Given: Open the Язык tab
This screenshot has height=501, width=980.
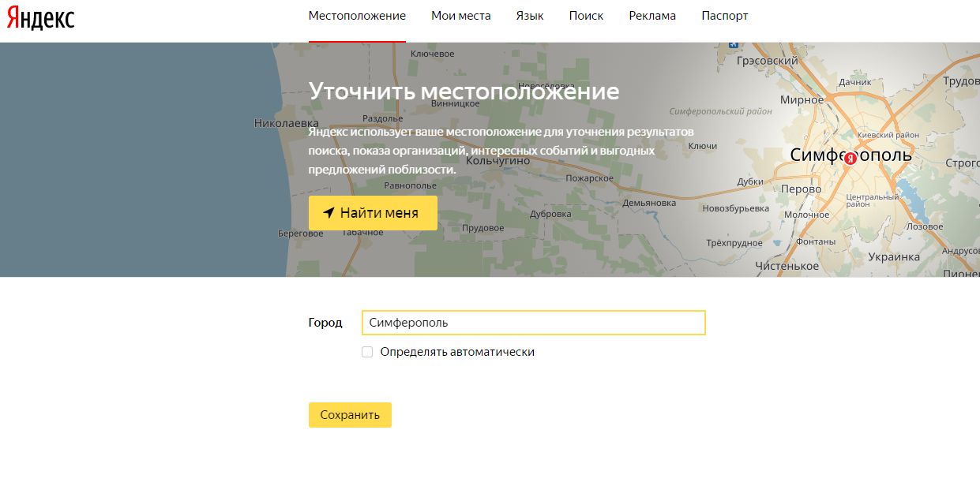Looking at the screenshot, I should click(x=530, y=16).
